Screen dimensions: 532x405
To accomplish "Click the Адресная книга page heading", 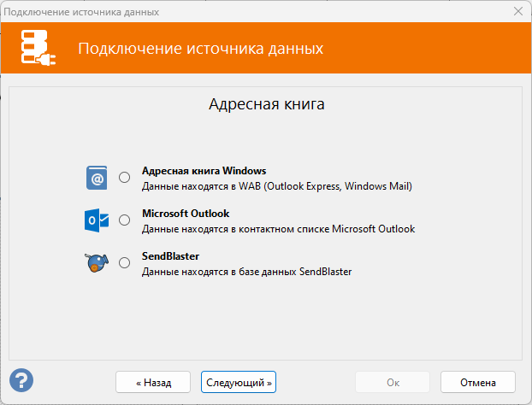I will (x=266, y=104).
